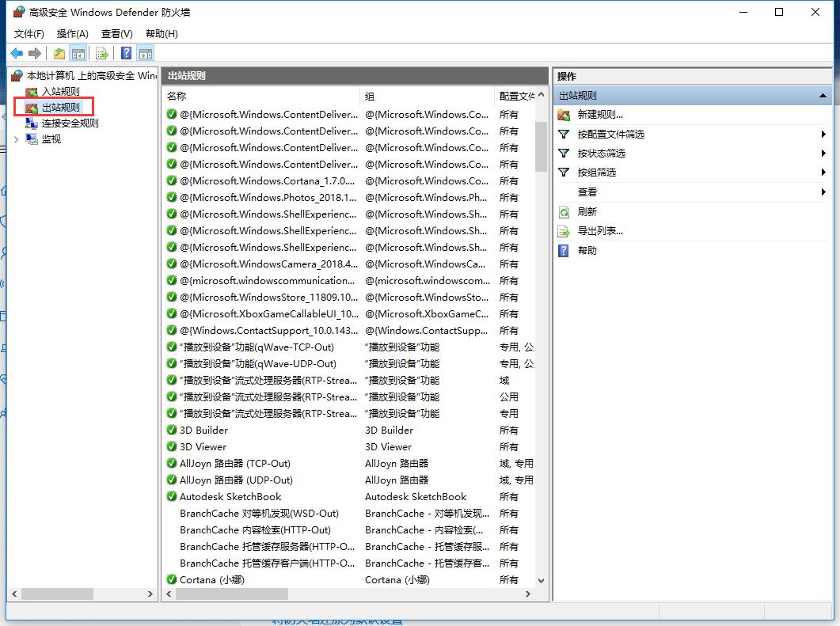Click the 导出列表... icon in the actions pane
This screenshot has width=840, height=626.
[564, 231]
